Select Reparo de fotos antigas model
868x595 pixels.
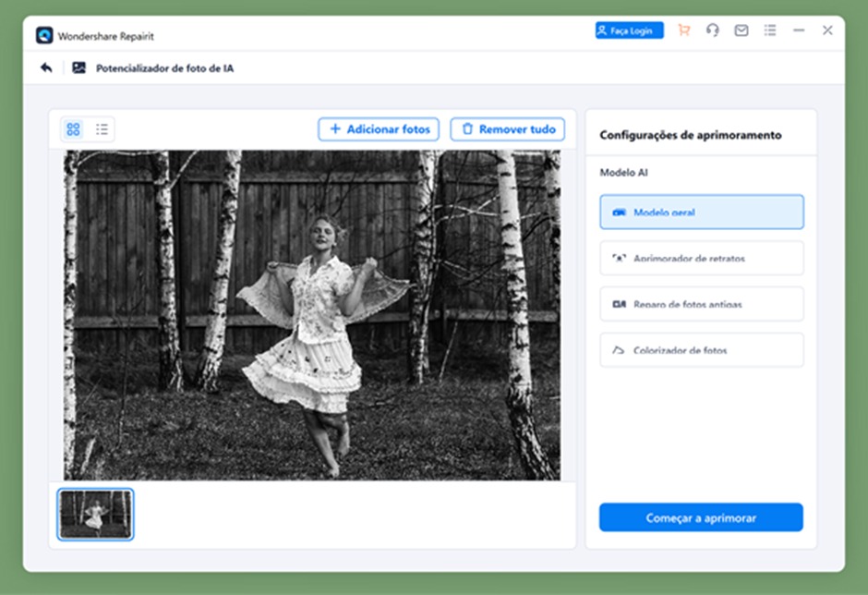[x=701, y=304]
